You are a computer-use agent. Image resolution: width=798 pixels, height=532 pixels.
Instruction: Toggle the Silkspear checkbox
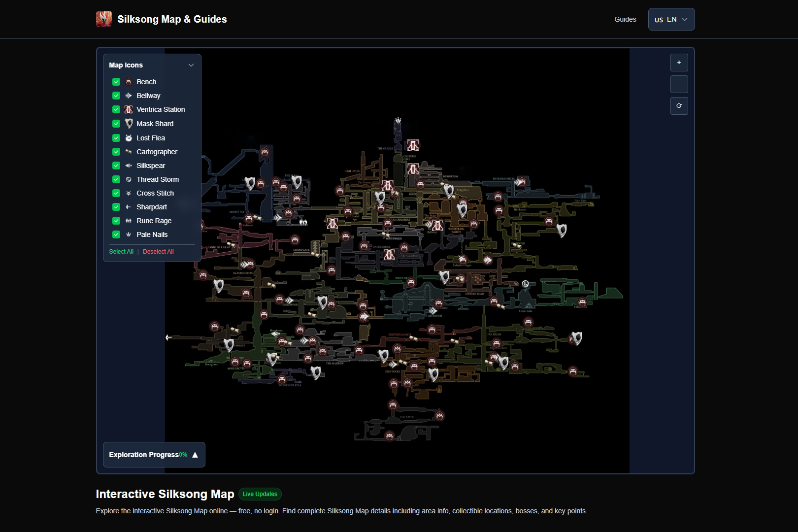(116, 166)
